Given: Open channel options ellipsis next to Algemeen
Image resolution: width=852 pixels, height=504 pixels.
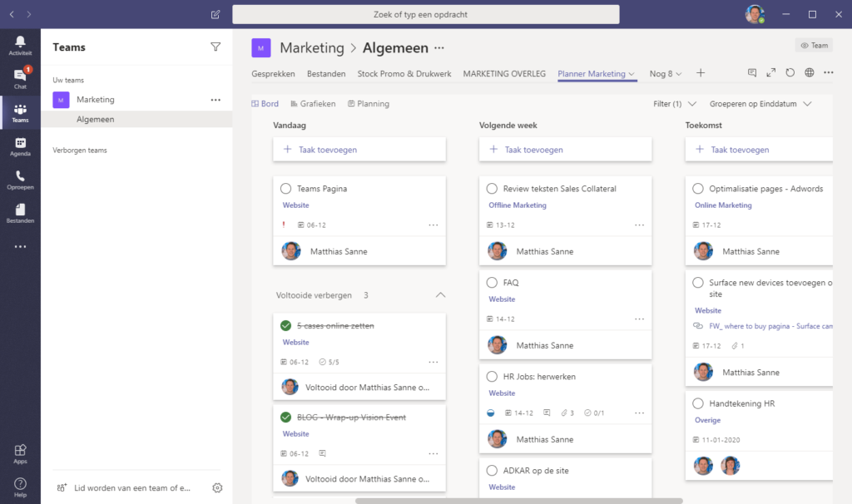Looking at the screenshot, I should (x=439, y=47).
